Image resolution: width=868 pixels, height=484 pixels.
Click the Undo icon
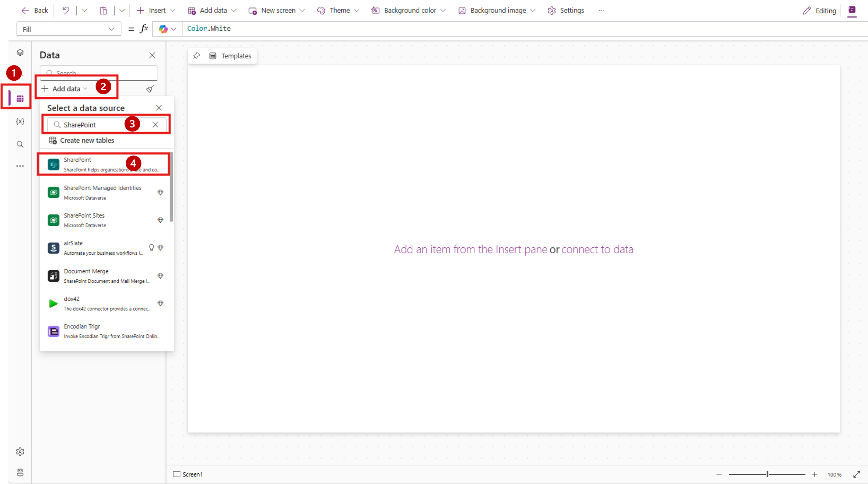click(65, 10)
